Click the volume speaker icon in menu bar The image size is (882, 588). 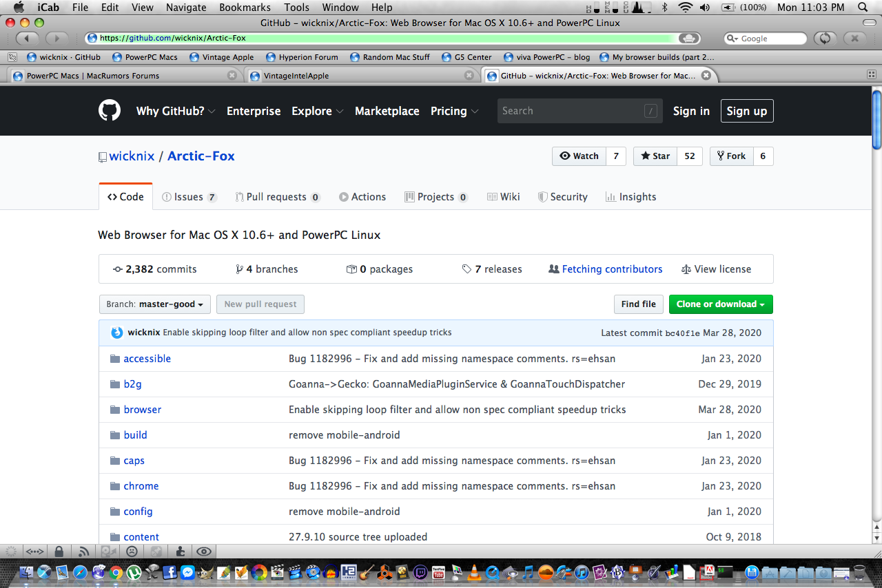pyautogui.click(x=705, y=8)
